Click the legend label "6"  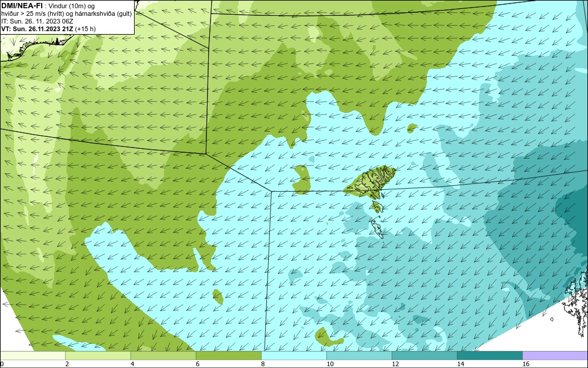point(198,364)
